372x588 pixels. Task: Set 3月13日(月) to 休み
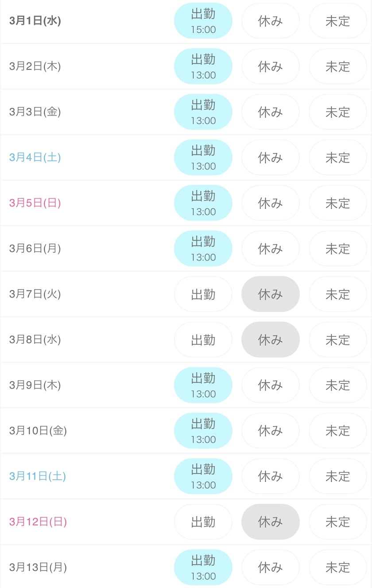click(x=271, y=568)
